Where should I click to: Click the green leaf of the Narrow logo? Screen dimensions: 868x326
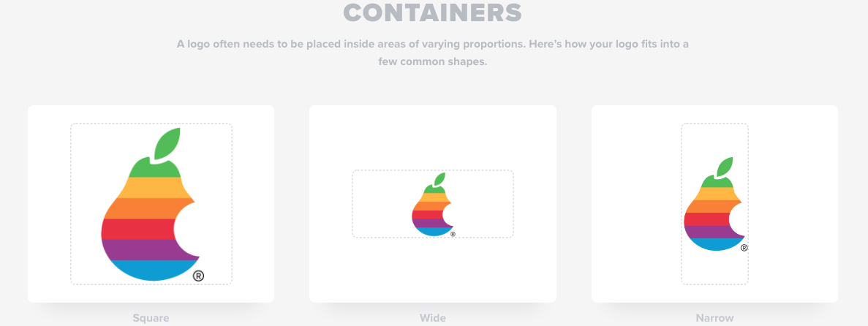tap(725, 167)
